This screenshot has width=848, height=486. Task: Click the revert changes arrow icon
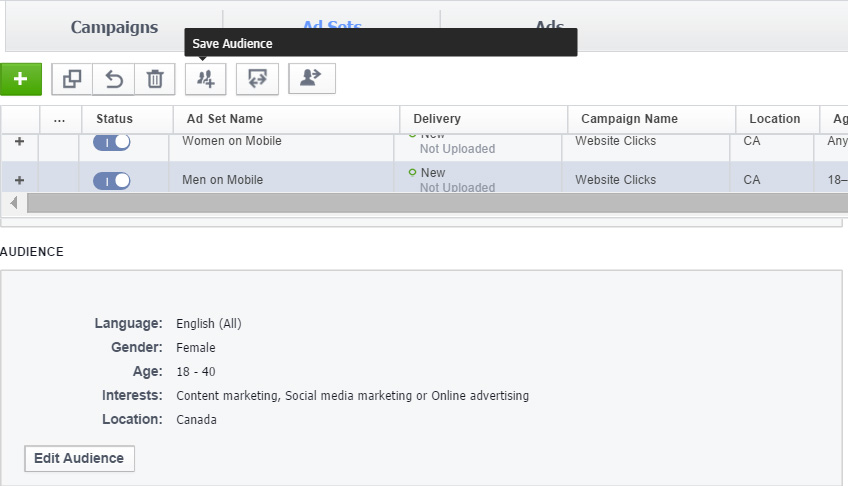click(114, 79)
